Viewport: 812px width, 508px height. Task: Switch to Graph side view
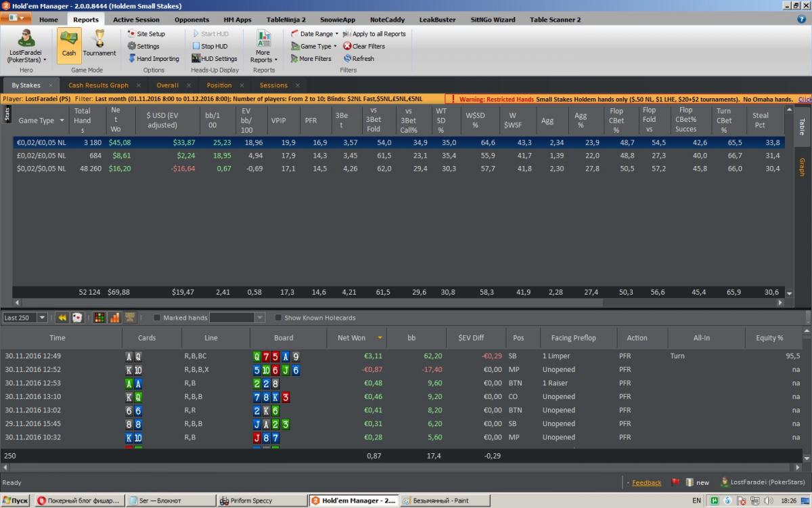803,167
